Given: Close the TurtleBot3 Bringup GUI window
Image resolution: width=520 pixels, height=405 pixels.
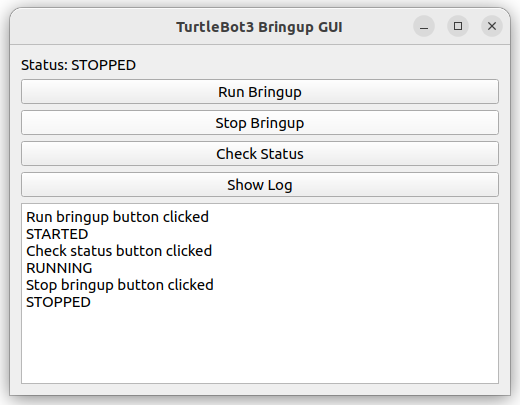Looking at the screenshot, I should tap(492, 26).
